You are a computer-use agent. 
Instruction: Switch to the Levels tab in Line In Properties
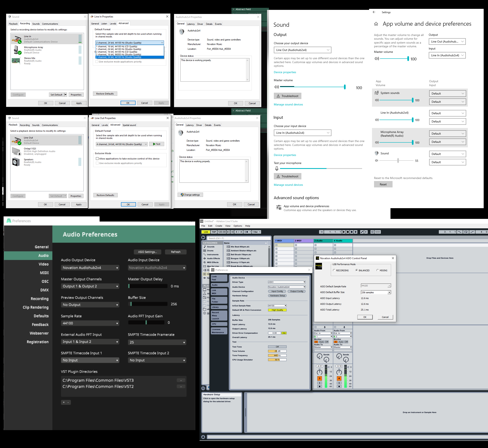click(113, 23)
